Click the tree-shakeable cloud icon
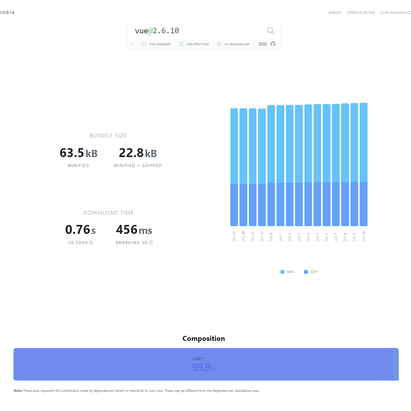The image size is (411, 411). tap(144, 44)
